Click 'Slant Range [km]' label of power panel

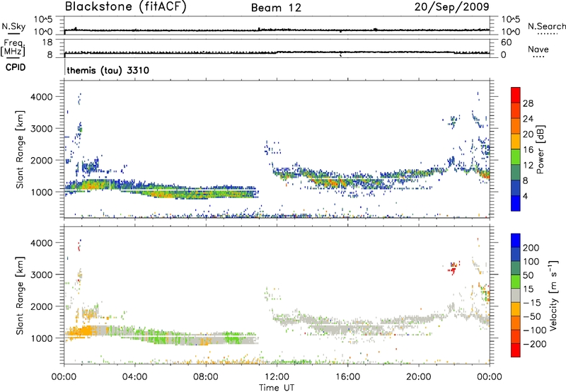click(x=20, y=149)
